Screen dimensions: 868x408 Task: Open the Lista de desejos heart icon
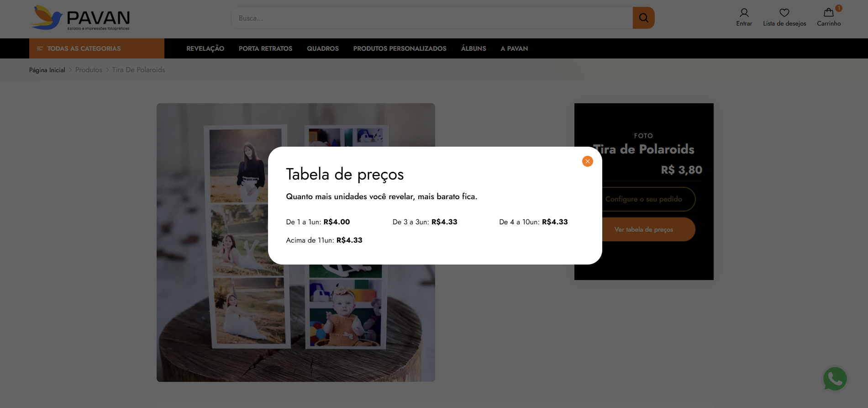coord(784,13)
